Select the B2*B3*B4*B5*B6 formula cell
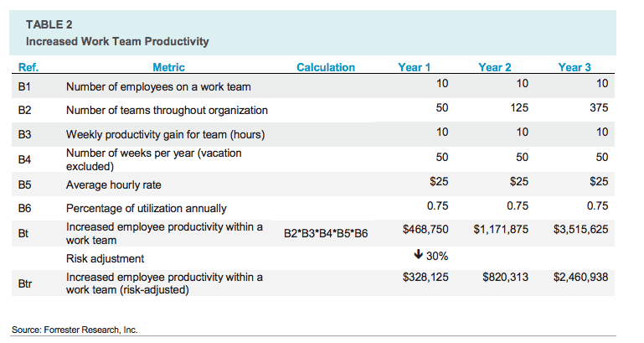The image size is (644, 343). [326, 233]
